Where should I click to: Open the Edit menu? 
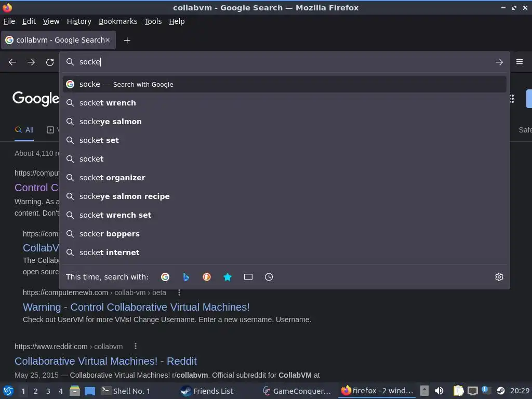(29, 21)
